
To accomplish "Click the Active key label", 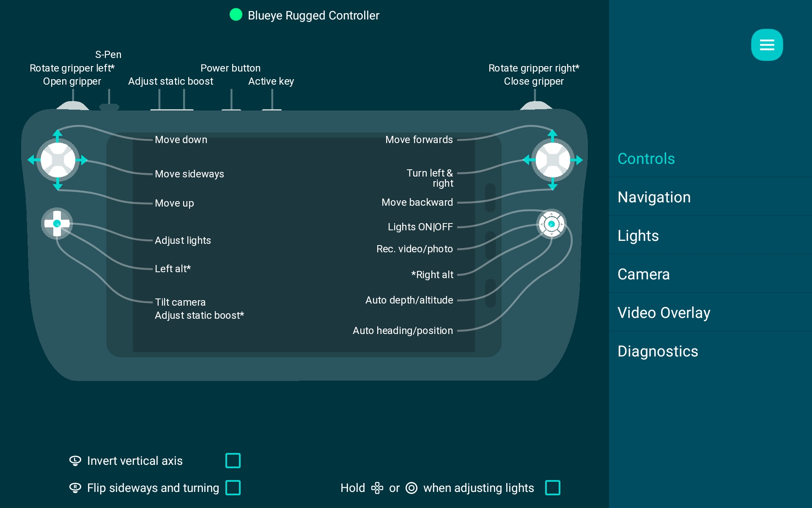I will pyautogui.click(x=271, y=81).
